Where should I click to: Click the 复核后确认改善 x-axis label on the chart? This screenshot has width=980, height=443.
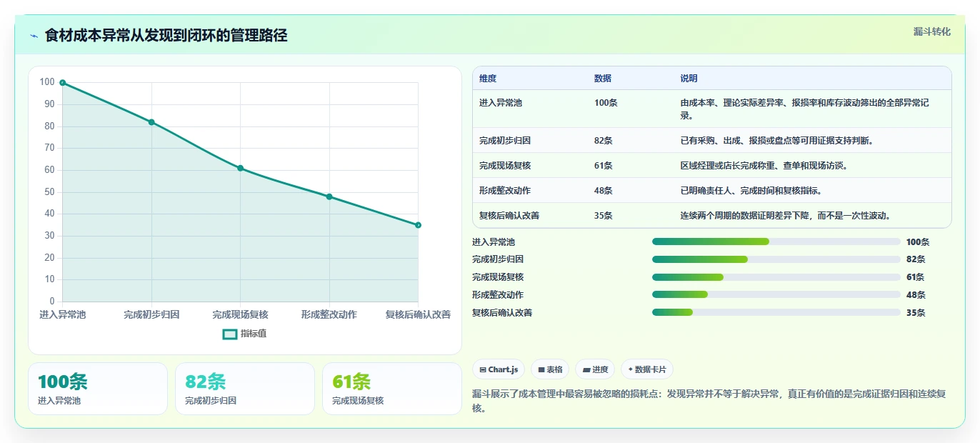[418, 314]
